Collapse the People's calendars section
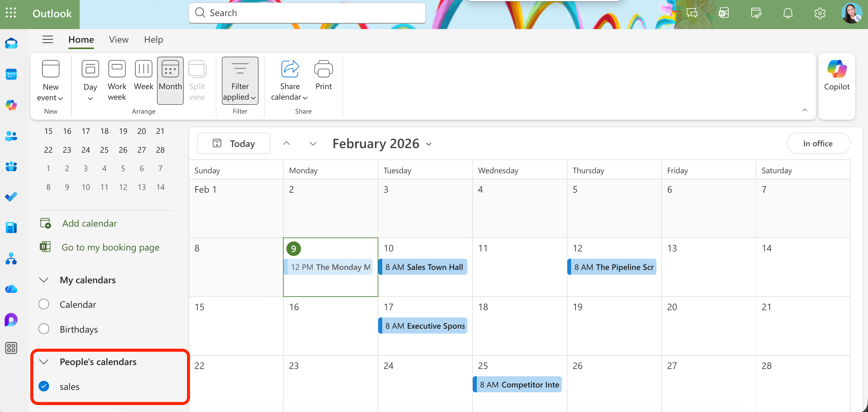The width and height of the screenshot is (868, 412). click(43, 361)
